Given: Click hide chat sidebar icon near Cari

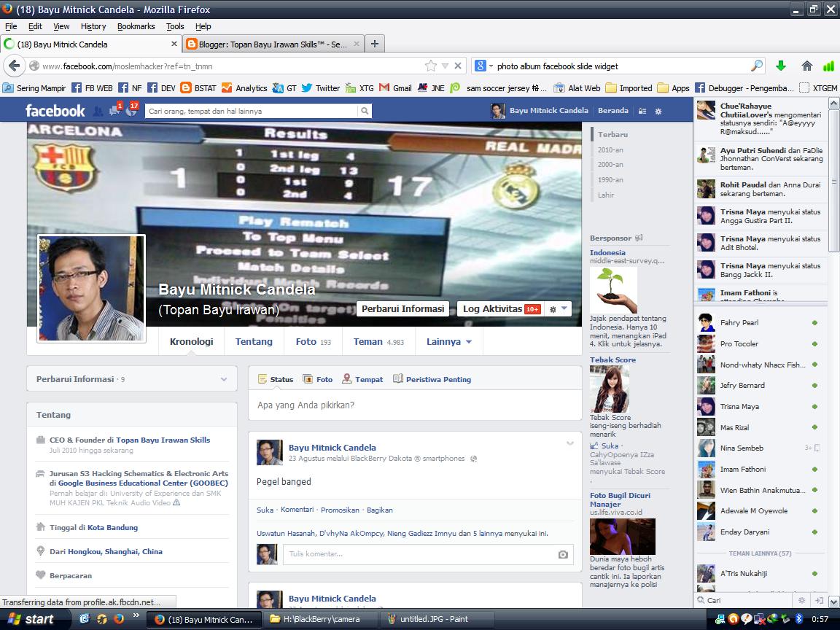Looking at the screenshot, I should 819,601.
